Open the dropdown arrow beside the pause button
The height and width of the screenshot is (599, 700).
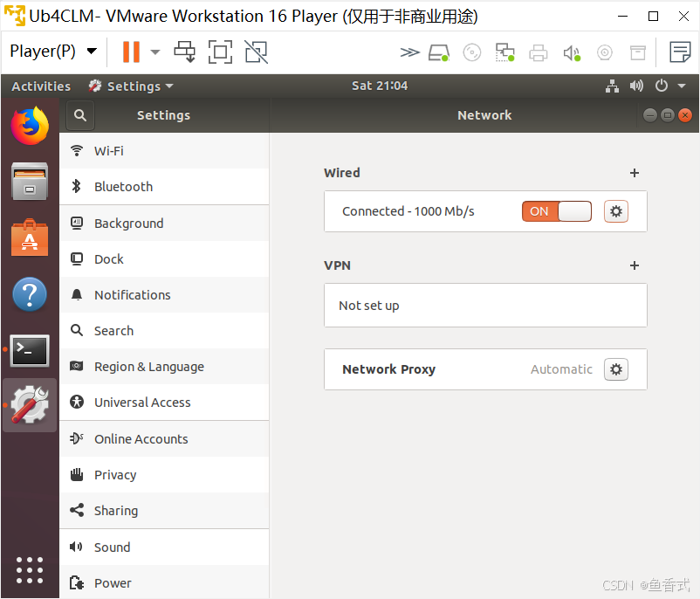coord(154,52)
